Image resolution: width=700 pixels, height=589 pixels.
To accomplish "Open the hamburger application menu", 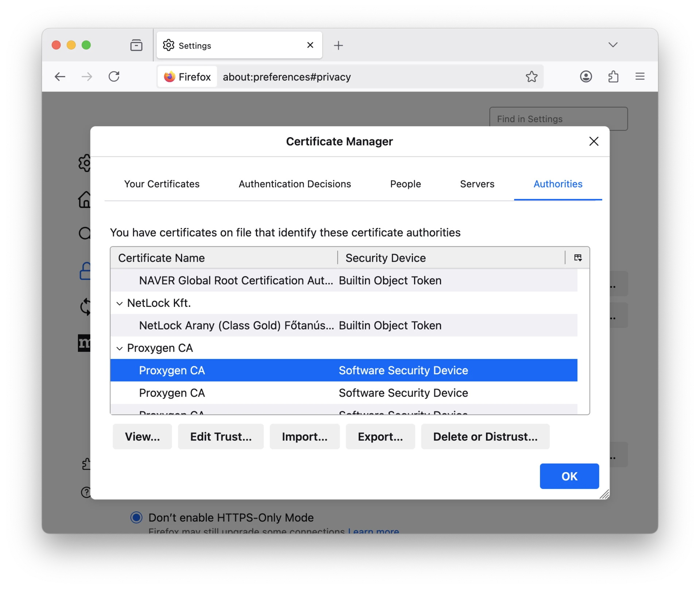I will (640, 77).
